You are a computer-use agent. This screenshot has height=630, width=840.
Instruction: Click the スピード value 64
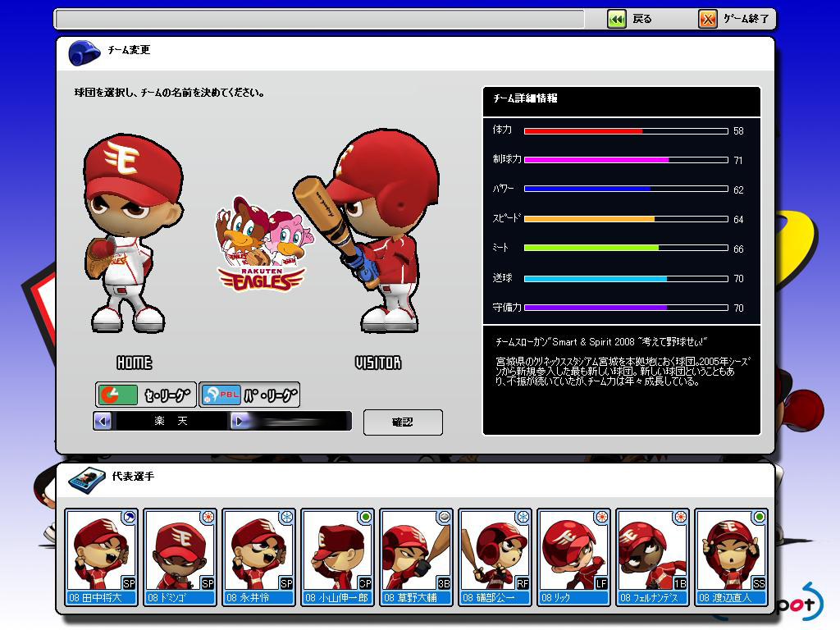coord(738,220)
